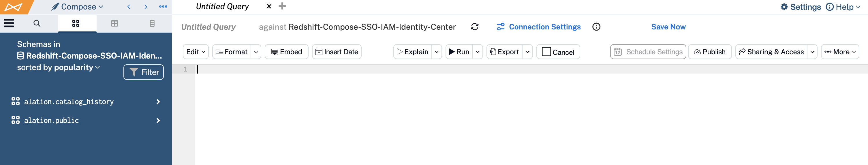Open the Edit menu
Image resolution: width=868 pixels, height=165 pixels.
coord(196,52)
